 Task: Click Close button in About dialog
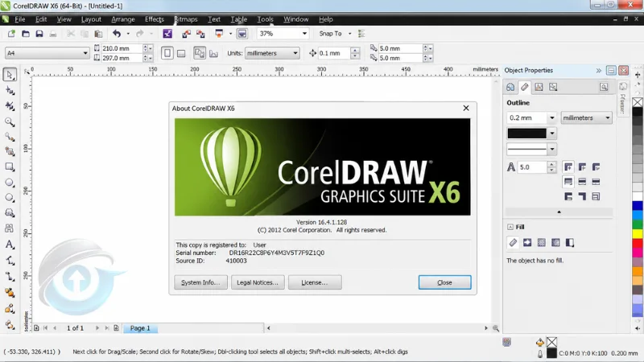tap(445, 282)
